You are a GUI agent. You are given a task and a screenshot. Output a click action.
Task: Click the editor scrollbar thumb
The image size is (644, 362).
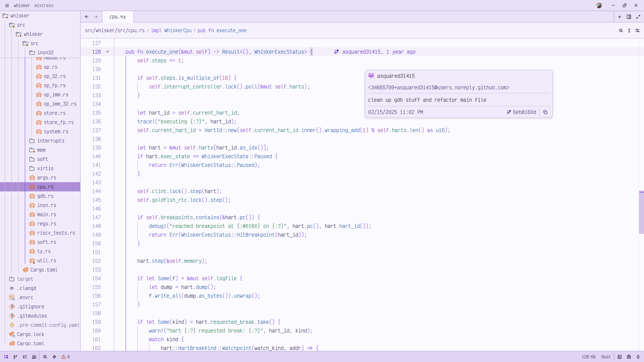click(641, 212)
